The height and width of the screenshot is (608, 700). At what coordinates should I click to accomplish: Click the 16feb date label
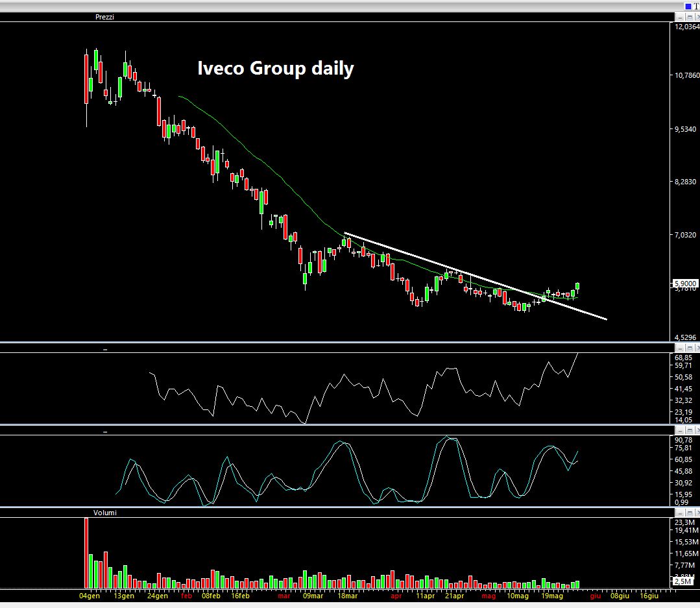[x=240, y=596]
